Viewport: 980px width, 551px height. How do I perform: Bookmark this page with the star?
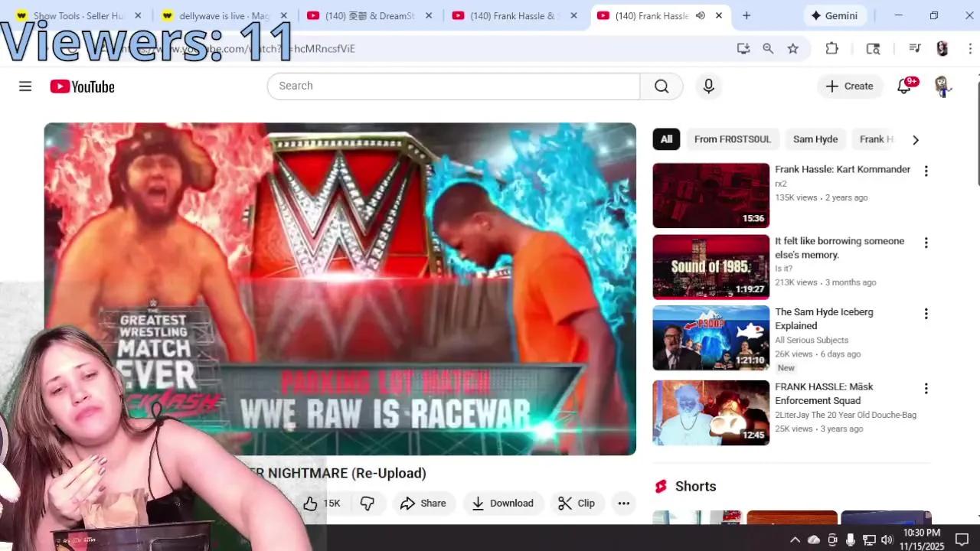coord(793,48)
